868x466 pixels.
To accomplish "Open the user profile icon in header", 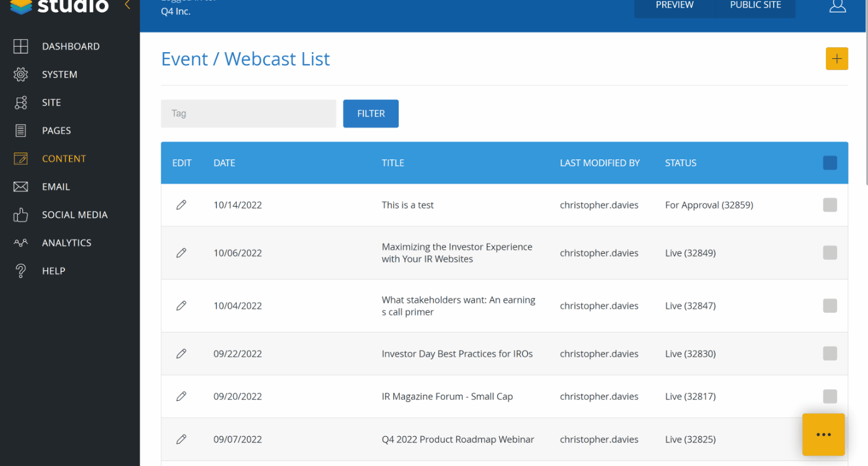I will click(837, 6).
